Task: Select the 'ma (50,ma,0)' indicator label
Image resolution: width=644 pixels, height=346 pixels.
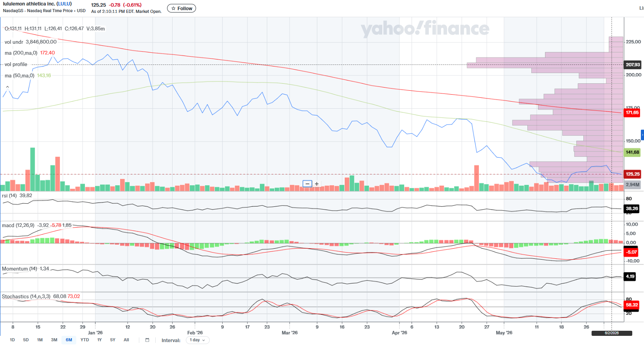Action: pos(20,75)
